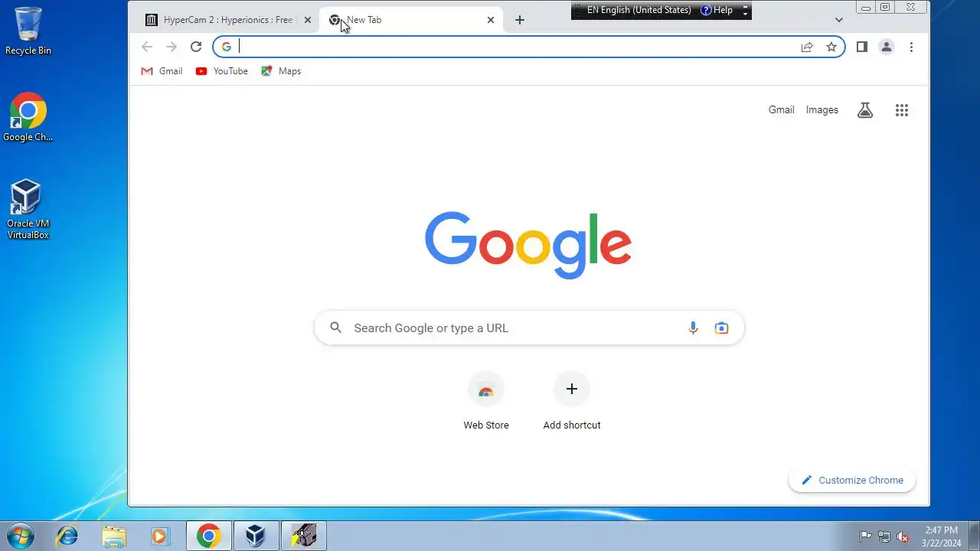980x551 pixels.
Task: Click EN English language bar indicator
Action: [639, 10]
